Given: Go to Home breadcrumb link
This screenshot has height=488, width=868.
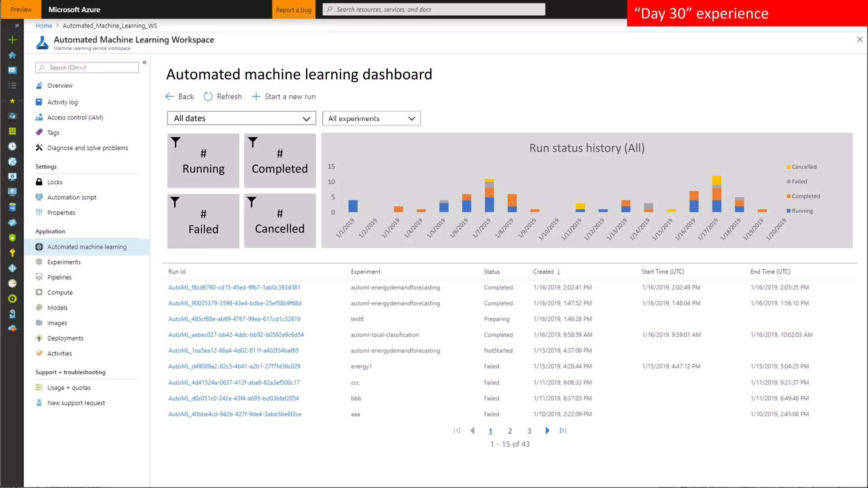Looking at the screenshot, I should coord(44,26).
